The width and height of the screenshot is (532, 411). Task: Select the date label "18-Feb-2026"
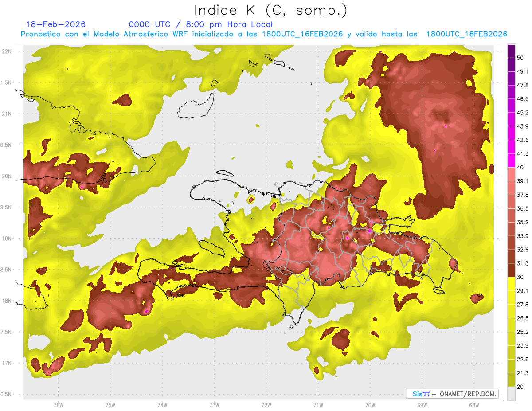point(56,24)
